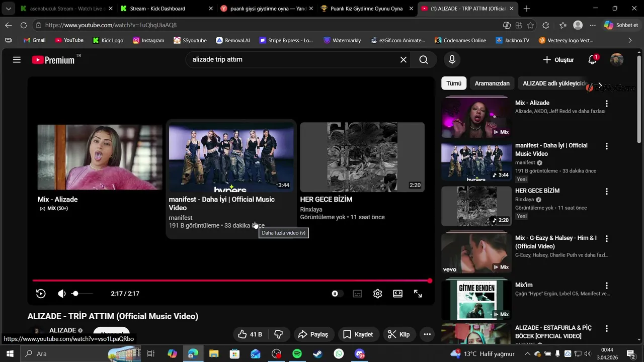644x362 pixels.
Task: Open more actions below video
Action: tap(427, 334)
